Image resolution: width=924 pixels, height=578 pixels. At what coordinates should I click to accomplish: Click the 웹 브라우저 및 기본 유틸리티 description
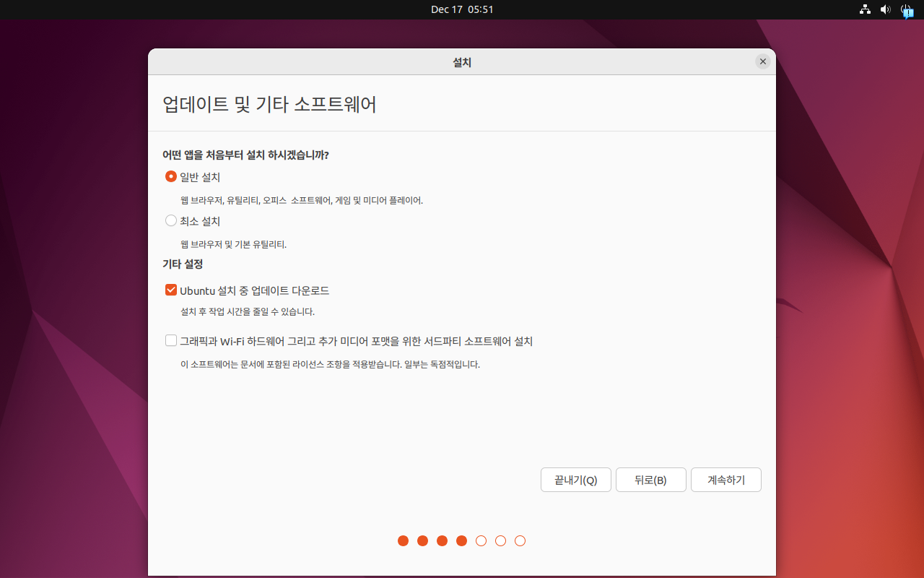coord(234,245)
